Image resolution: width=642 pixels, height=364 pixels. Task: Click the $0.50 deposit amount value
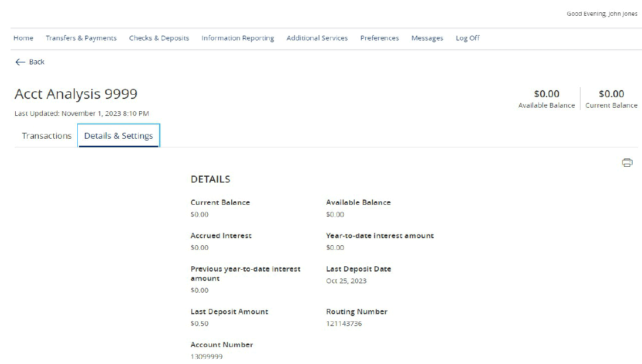coord(200,324)
